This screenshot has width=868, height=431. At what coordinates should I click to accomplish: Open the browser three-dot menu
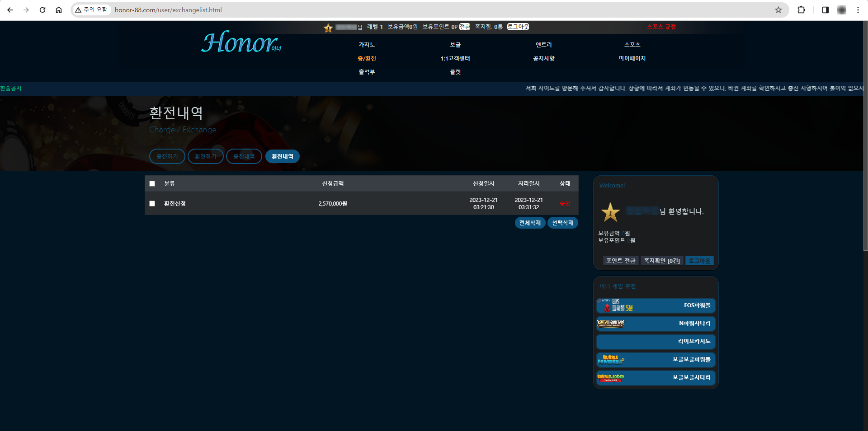858,10
